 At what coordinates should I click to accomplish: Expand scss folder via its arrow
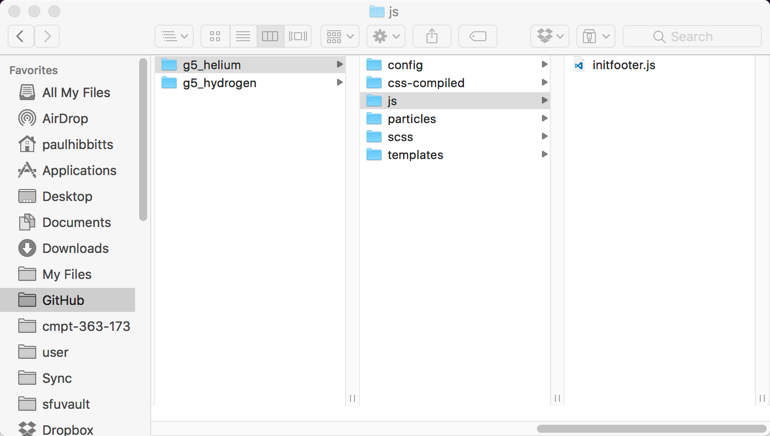point(544,136)
